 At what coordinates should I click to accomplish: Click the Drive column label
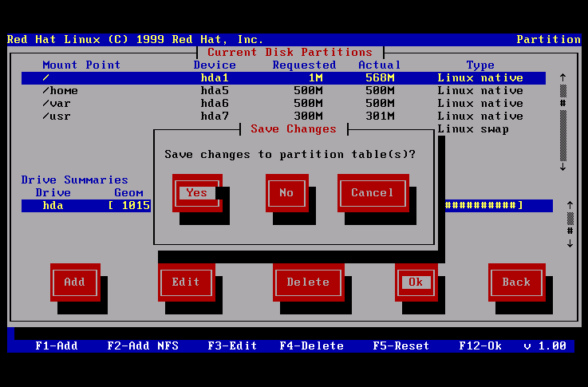click(x=53, y=193)
